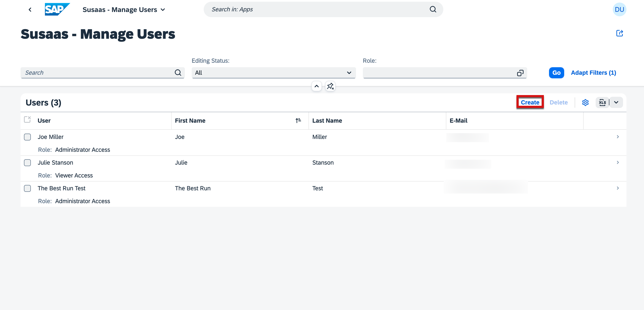644x310 pixels.
Task: Click the ascending sort icon in First Name
Action: click(x=298, y=121)
